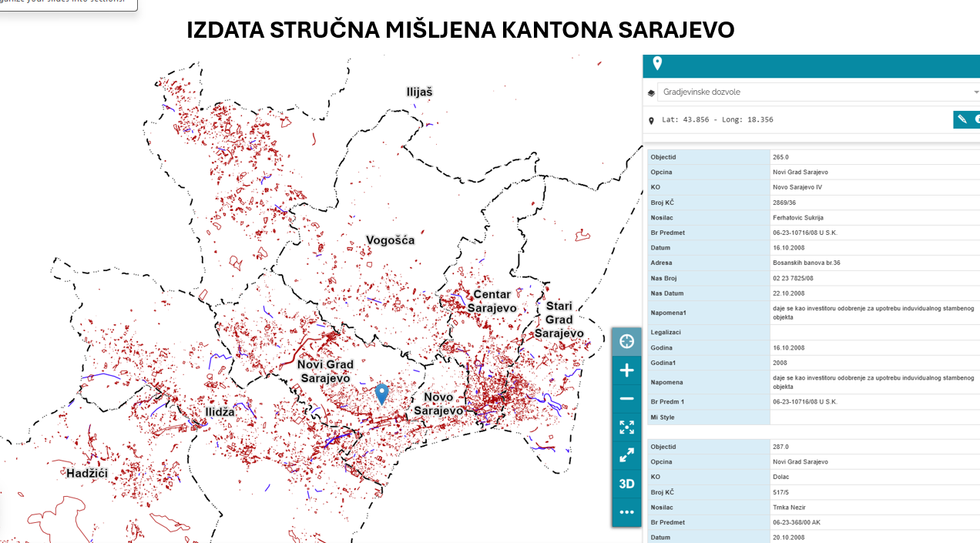Click the blue map marker near Novo Sarajevo
The width and height of the screenshot is (980, 543).
381,394
